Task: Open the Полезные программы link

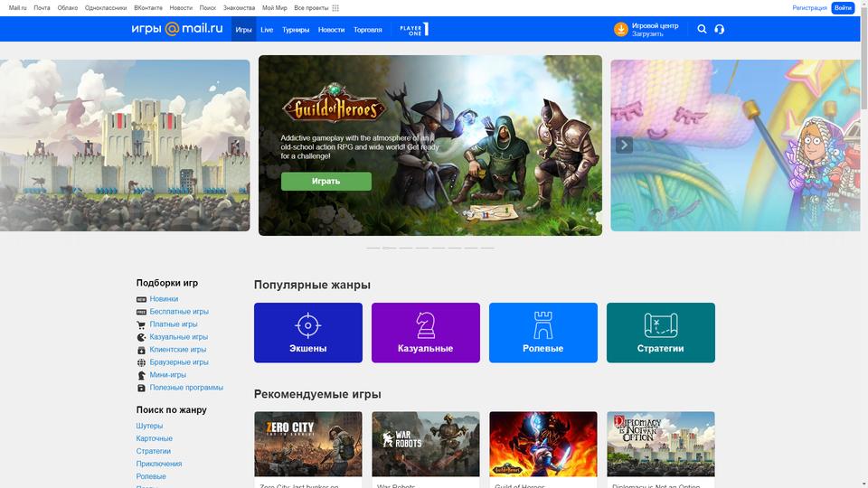Action: pyautogui.click(x=186, y=388)
